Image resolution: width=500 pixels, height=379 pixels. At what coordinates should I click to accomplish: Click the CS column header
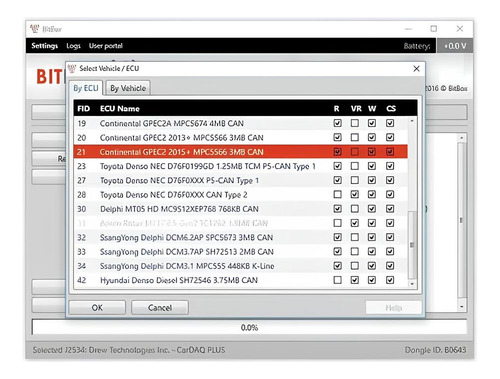[391, 109]
